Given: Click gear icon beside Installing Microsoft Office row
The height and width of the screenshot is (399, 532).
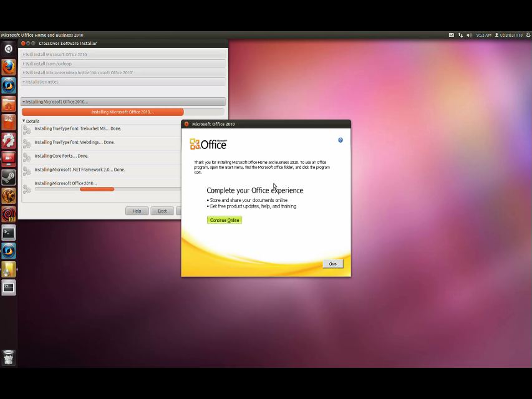Looking at the screenshot, I should [27, 189].
